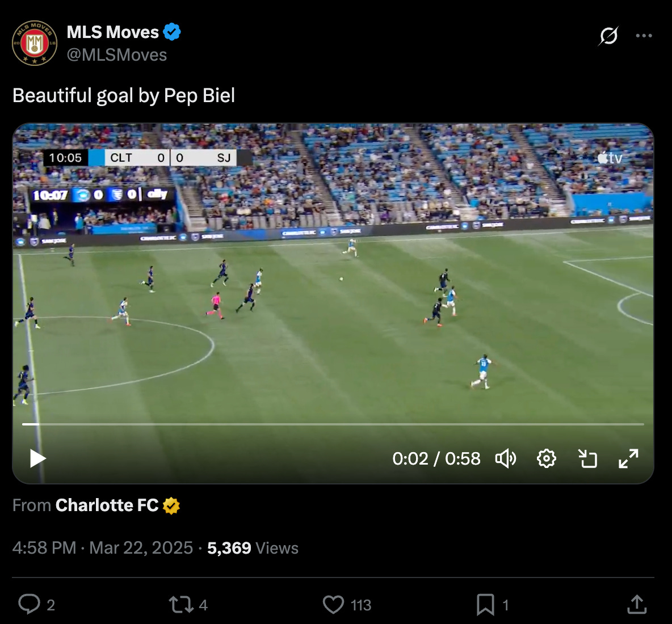This screenshot has width=672, height=624.
Task: Bookmark this tweet
Action: click(486, 605)
